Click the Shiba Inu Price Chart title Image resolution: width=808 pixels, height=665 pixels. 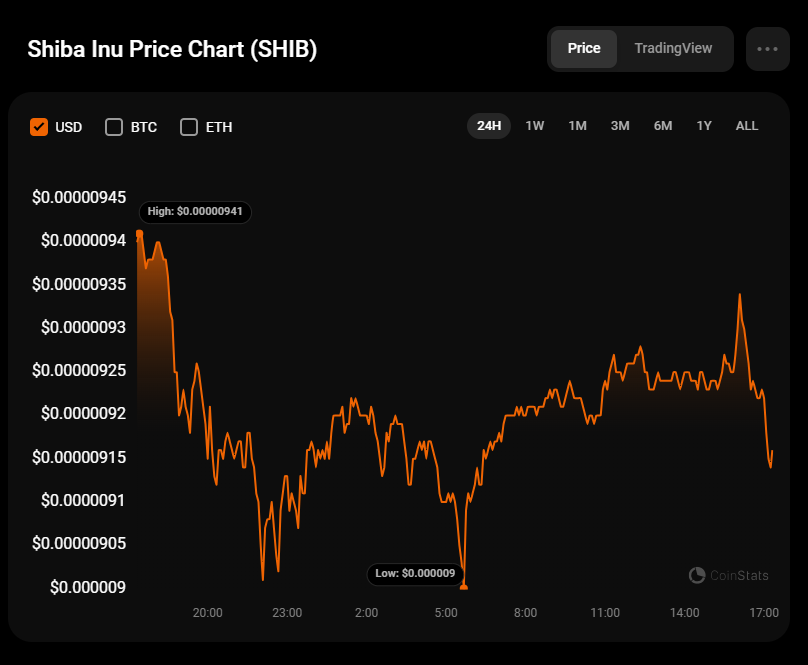click(x=172, y=50)
